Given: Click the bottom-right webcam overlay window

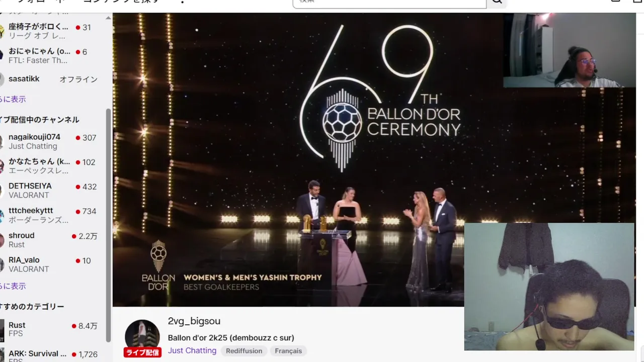Looking at the screenshot, I should click(549, 287).
